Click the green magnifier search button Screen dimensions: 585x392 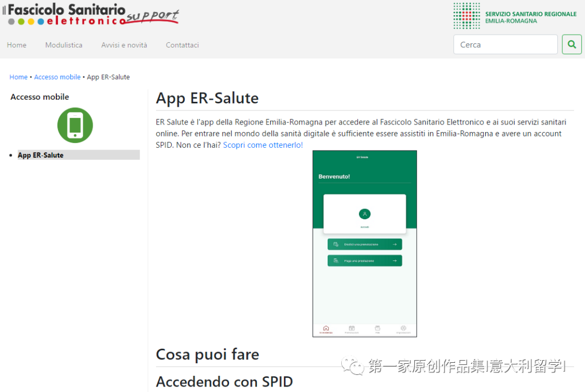(x=571, y=44)
